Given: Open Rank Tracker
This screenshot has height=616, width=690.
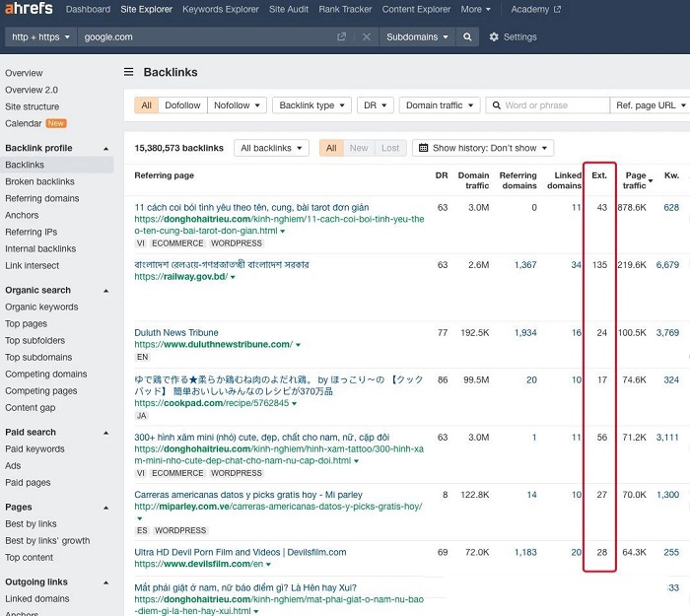Looking at the screenshot, I should pyautogui.click(x=345, y=9).
